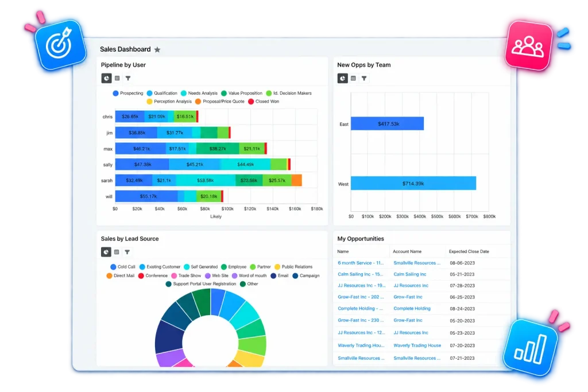
Task: Toggle Web Site legend item
Action: click(216, 275)
